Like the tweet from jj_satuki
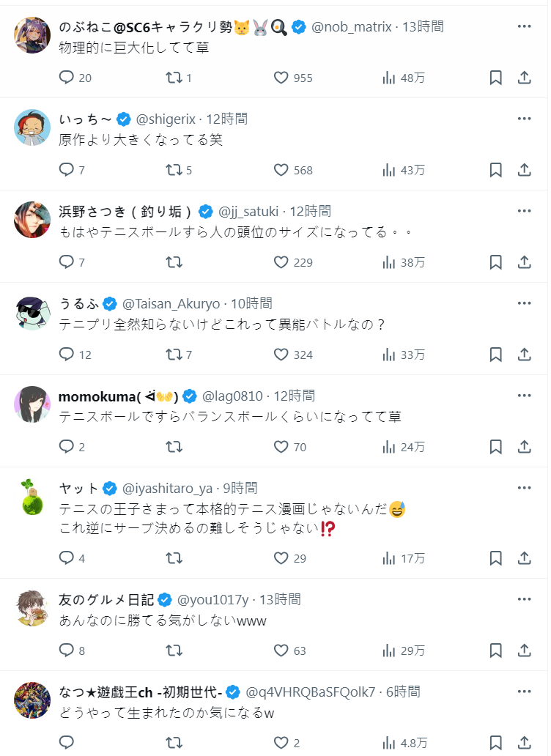 (x=281, y=262)
